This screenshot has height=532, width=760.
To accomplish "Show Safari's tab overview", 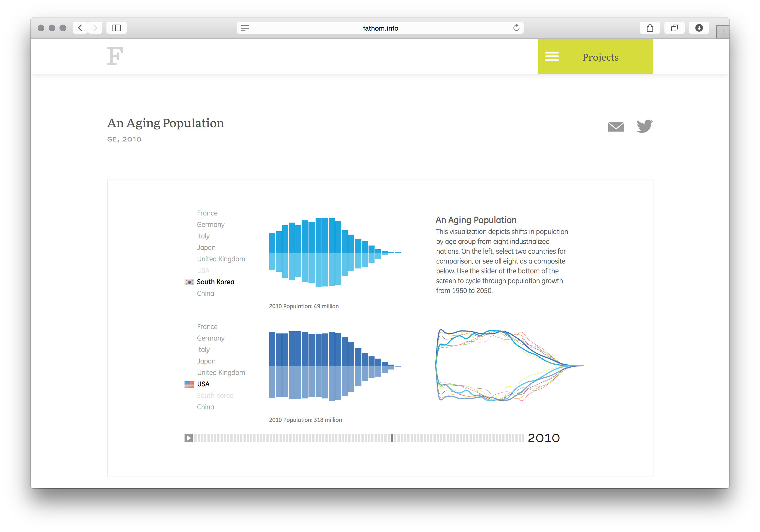I will click(674, 28).
